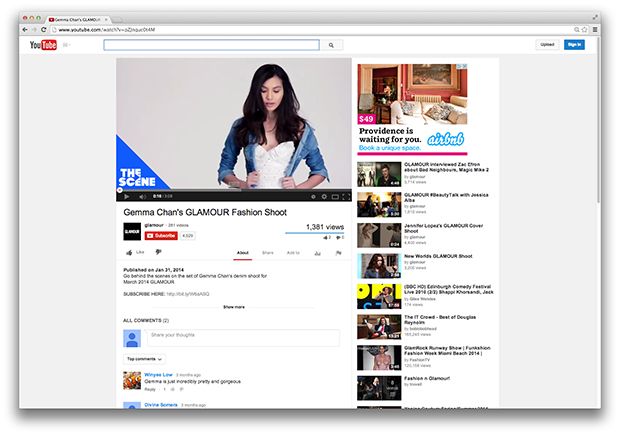
Task: Click the Upload button
Action: click(x=547, y=45)
